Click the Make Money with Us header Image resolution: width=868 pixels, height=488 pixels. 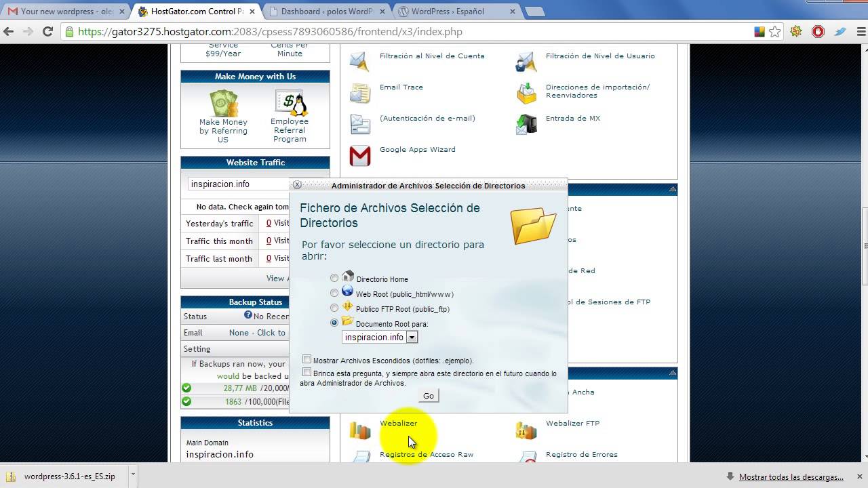click(255, 77)
